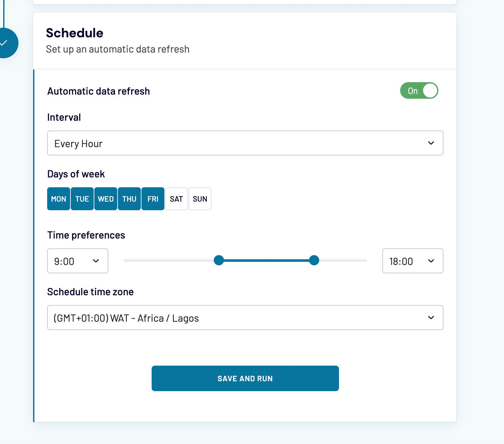Deselect the MON day button
The height and width of the screenshot is (444, 504).
pyautogui.click(x=58, y=199)
